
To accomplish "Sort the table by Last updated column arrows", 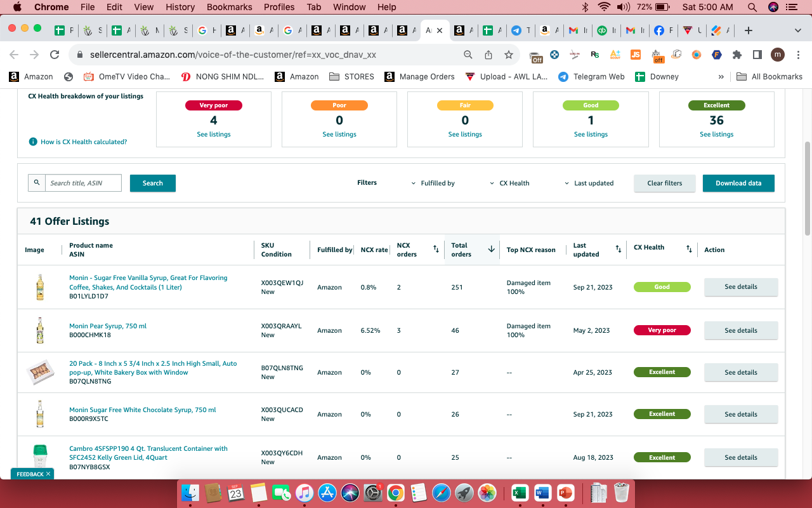I will [x=619, y=250].
